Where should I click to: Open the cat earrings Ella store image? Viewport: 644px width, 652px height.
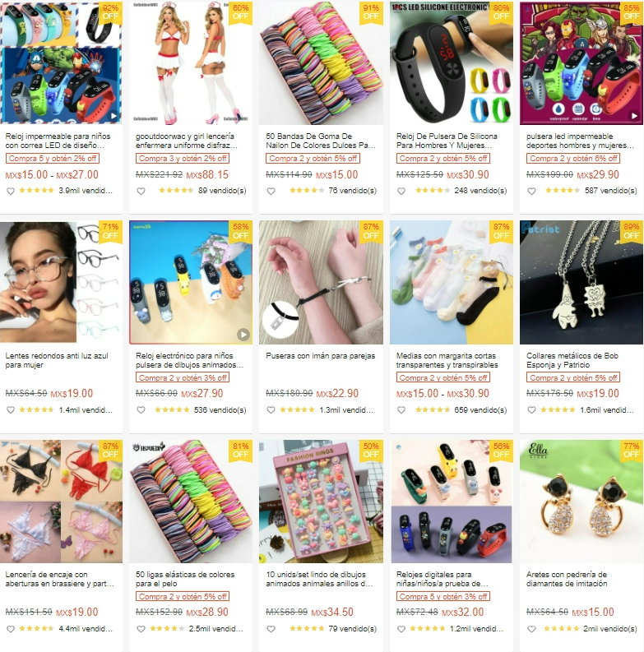pyautogui.click(x=581, y=502)
